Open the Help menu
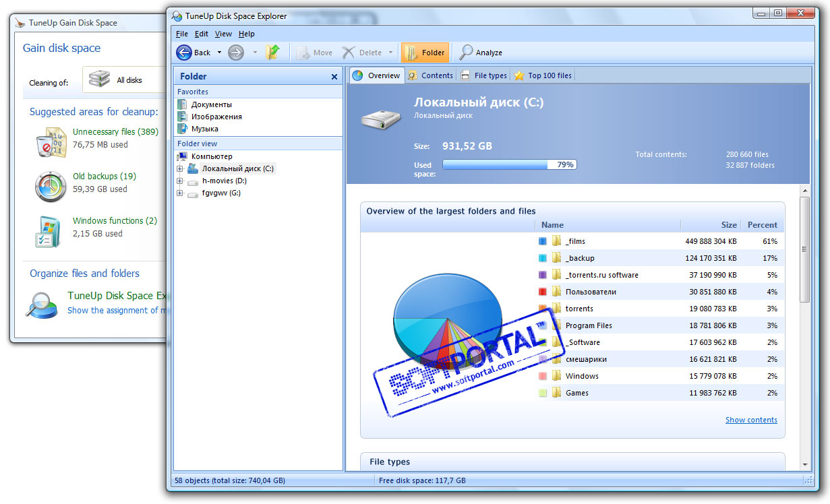Screen dimensions: 830x504 247,34
